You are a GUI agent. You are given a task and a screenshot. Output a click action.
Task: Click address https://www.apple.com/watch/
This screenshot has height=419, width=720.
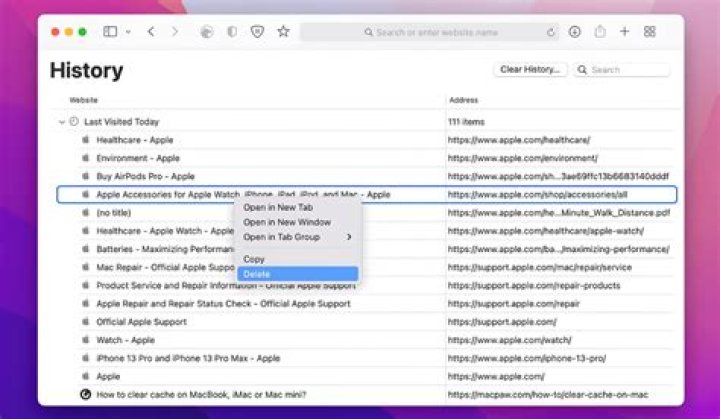point(510,340)
